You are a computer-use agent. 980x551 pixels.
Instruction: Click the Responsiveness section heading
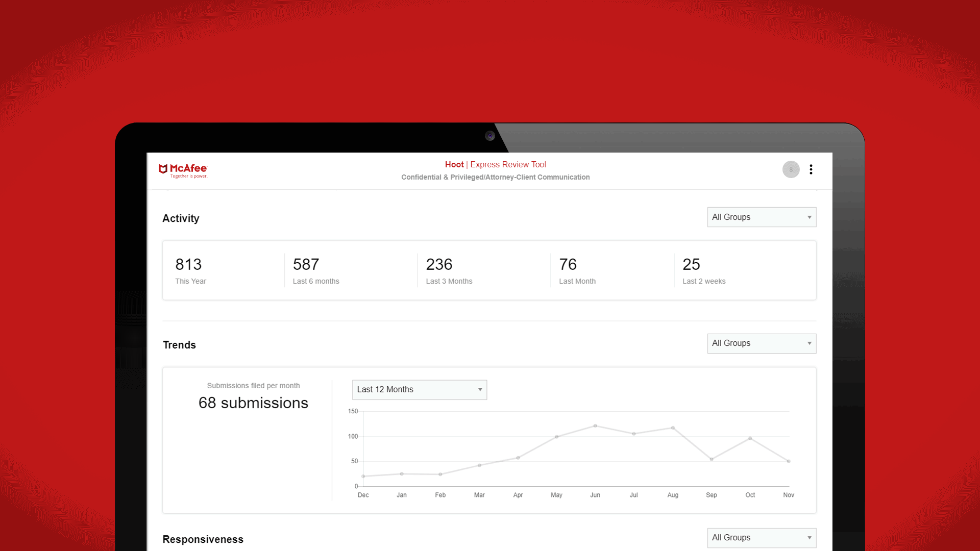point(203,539)
